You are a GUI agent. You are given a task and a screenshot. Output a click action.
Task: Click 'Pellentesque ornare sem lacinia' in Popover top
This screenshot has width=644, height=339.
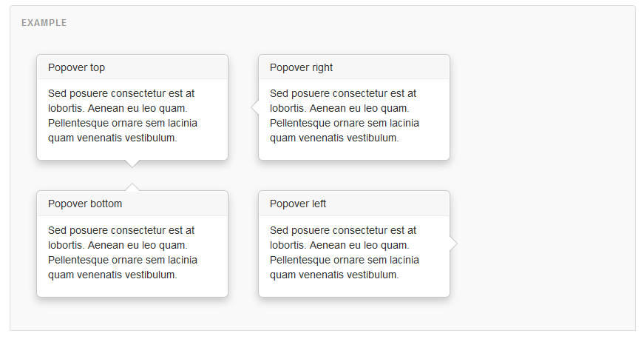(x=123, y=123)
